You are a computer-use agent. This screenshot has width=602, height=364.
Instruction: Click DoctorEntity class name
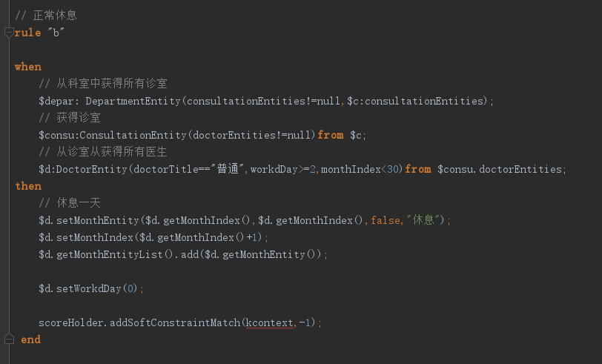click(91, 169)
